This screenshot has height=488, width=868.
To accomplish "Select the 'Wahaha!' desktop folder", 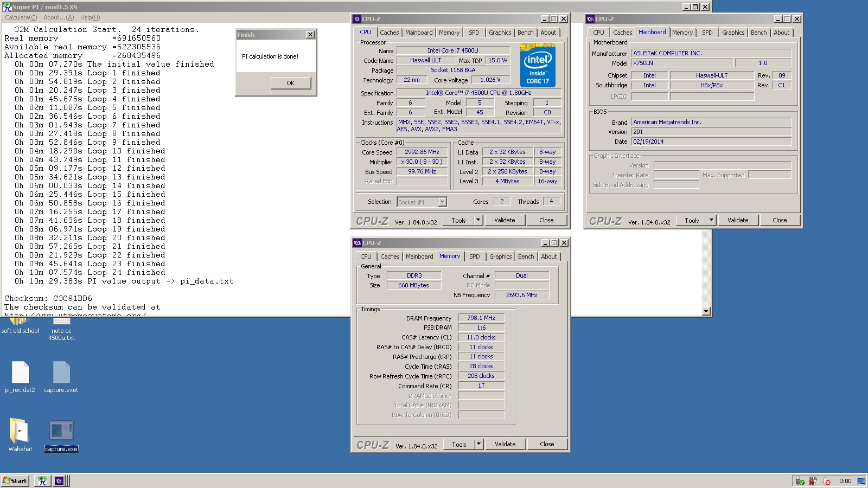I will [20, 435].
